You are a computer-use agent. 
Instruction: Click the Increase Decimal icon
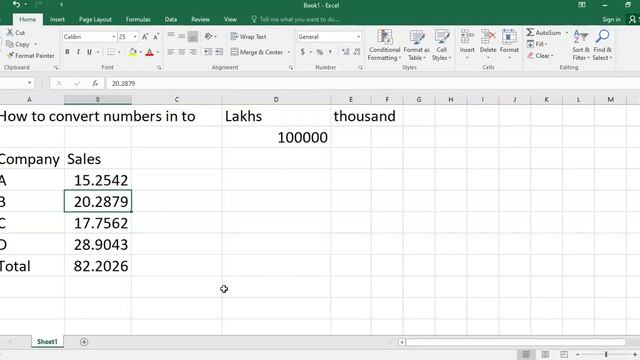(x=346, y=52)
